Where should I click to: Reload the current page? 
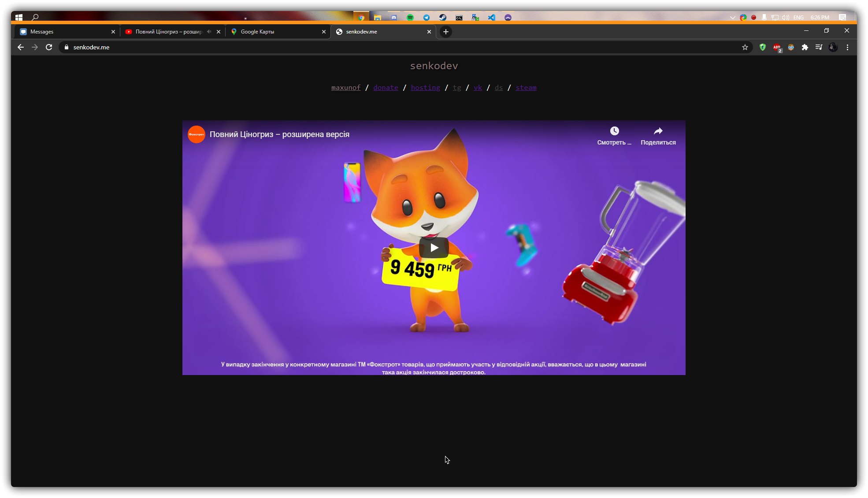click(49, 47)
